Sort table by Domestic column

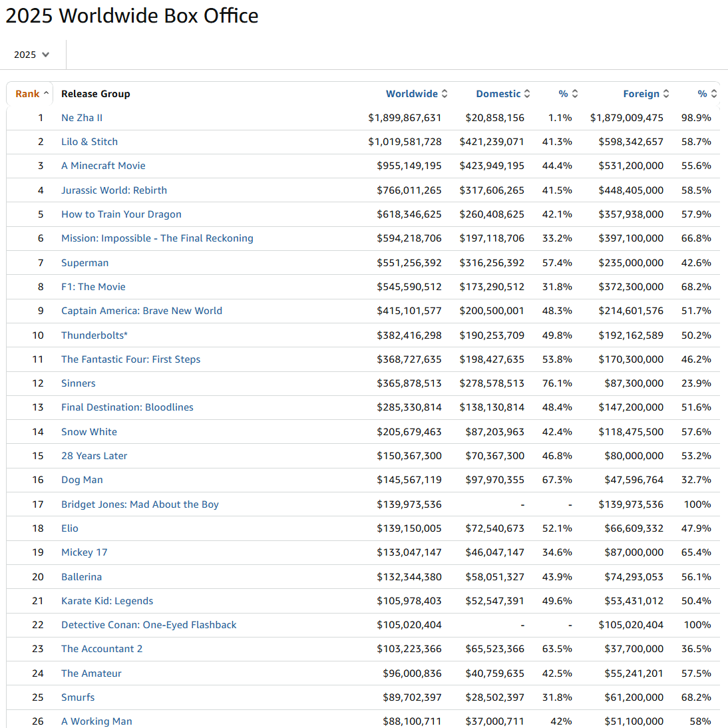503,94
